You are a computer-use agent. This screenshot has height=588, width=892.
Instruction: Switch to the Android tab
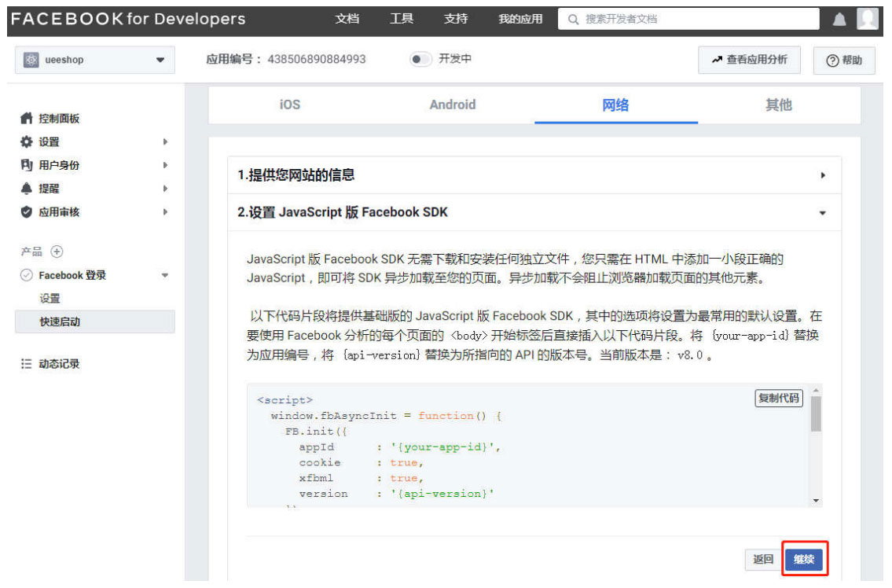(x=452, y=105)
